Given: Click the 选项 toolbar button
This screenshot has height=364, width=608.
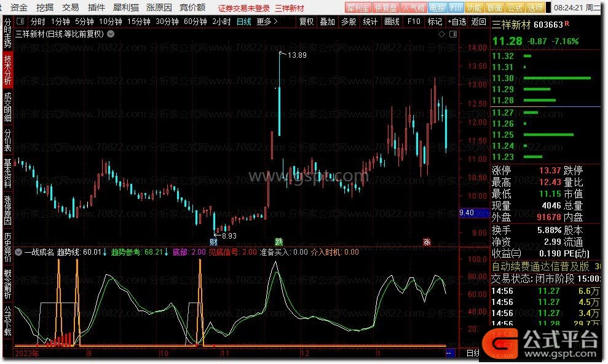Looking at the screenshot, I should click(535, 8).
